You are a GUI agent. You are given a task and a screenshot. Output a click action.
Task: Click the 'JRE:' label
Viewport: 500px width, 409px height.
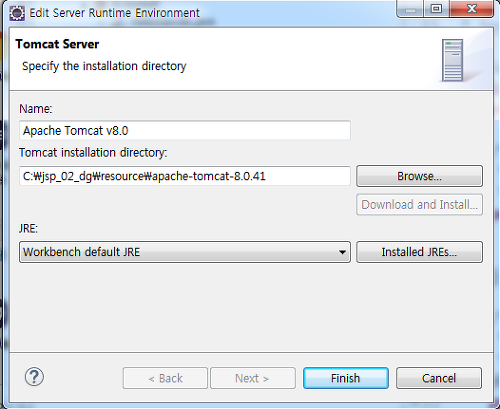[x=29, y=229]
